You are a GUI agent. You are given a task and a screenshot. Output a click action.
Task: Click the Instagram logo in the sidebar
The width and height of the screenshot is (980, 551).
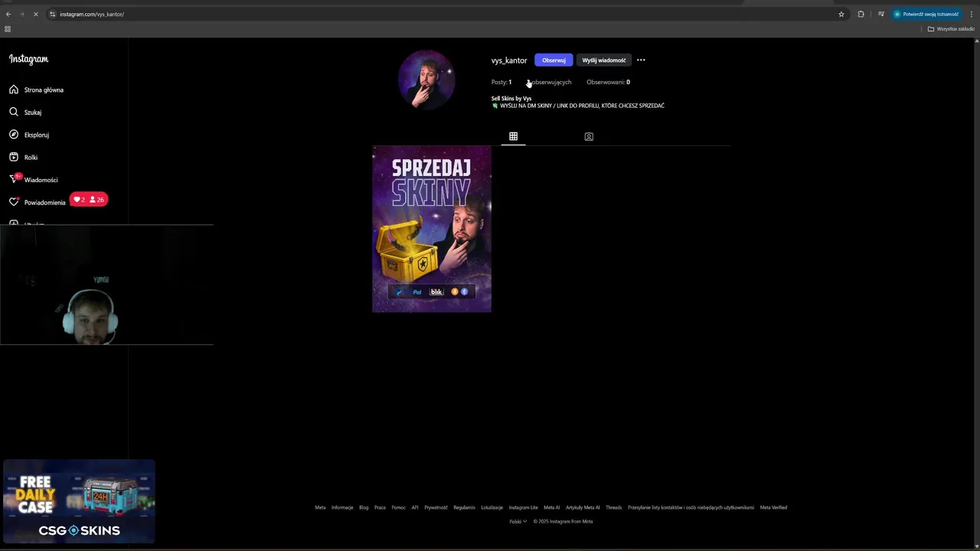[28, 59]
